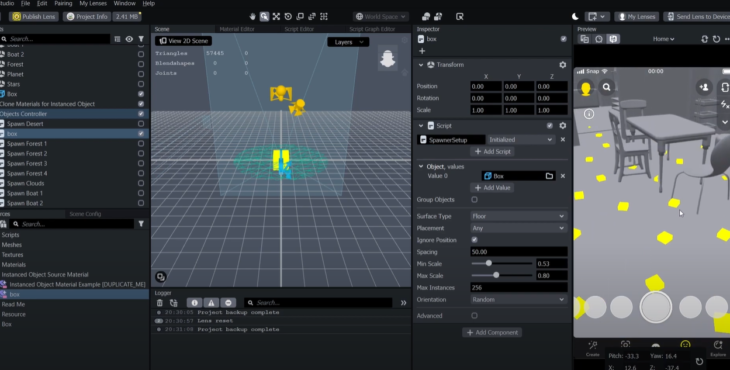Click the info circle in phone preview

pos(589,114)
